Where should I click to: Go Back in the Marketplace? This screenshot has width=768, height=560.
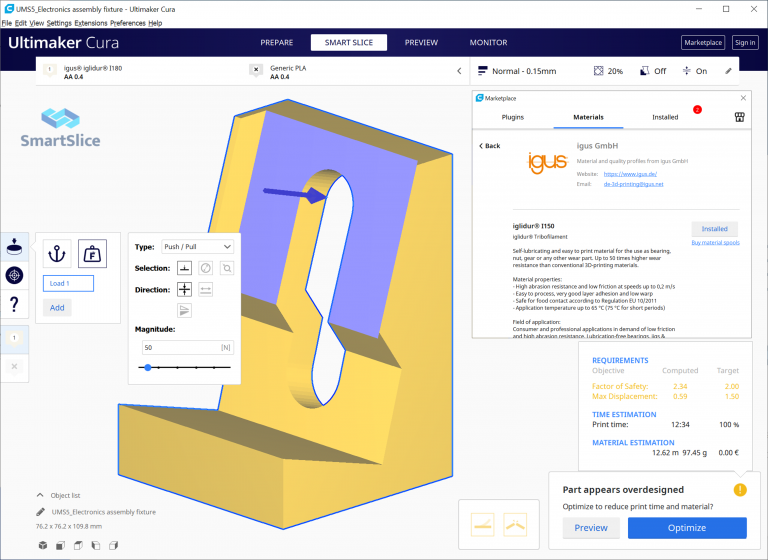(490, 146)
